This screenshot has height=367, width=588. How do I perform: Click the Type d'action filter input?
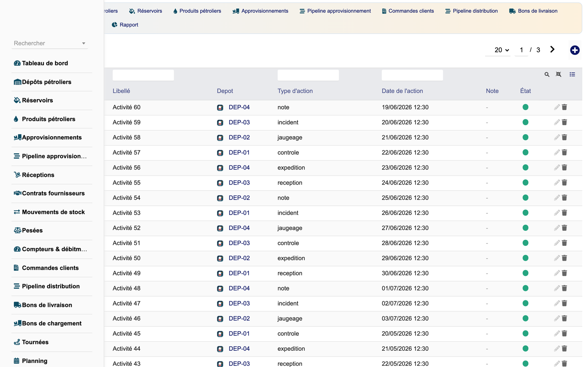click(x=308, y=75)
